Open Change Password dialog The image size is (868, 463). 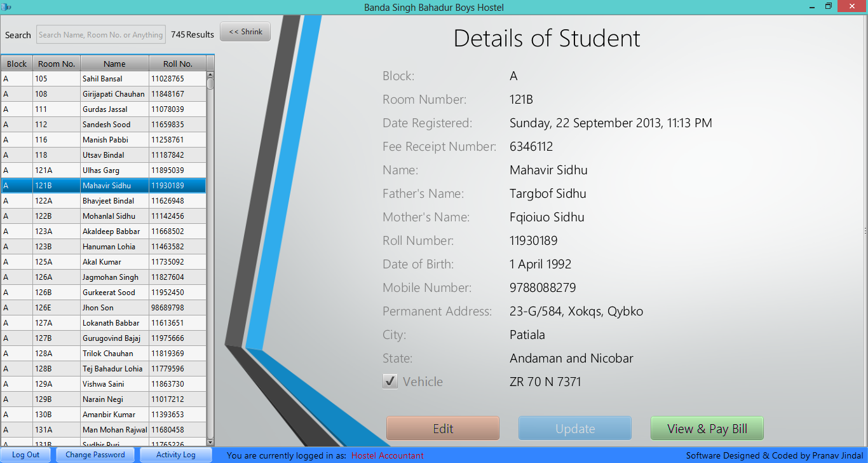(95, 455)
